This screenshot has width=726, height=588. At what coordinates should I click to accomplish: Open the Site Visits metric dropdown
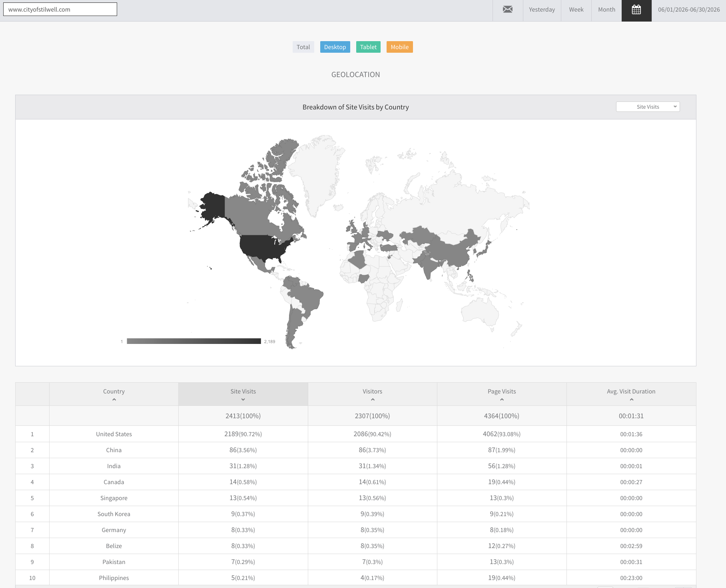[648, 107]
